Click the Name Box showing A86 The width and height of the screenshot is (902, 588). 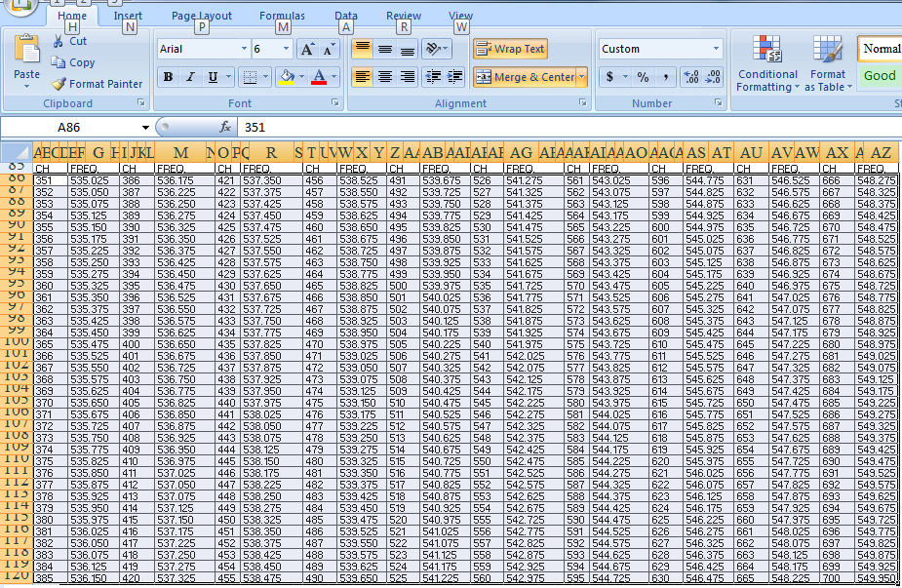click(69, 127)
